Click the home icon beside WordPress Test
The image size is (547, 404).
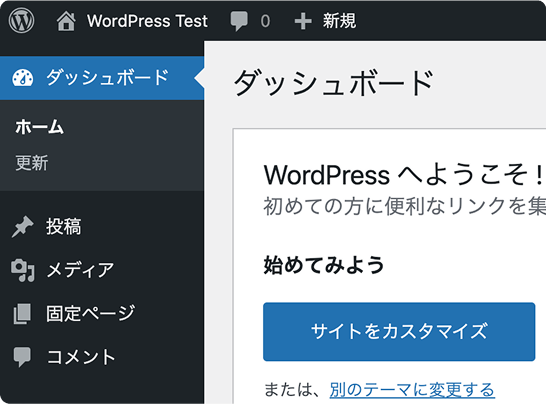(x=66, y=21)
